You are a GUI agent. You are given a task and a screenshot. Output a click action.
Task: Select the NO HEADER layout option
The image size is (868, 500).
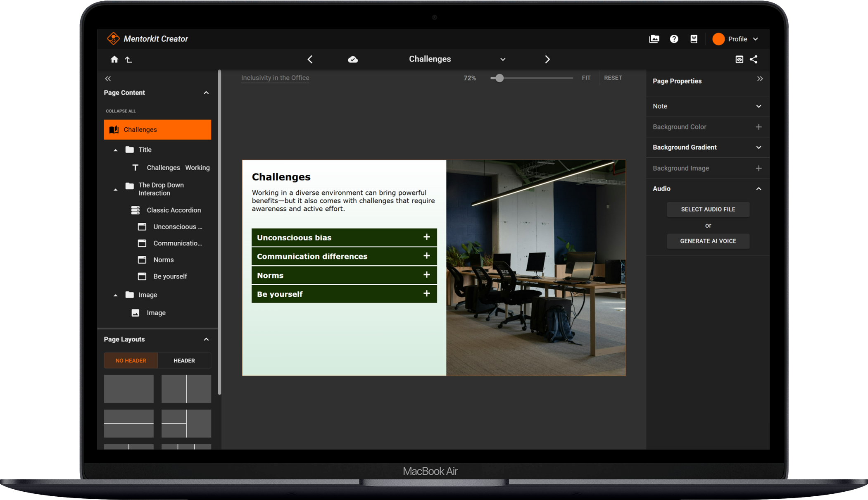pos(131,360)
